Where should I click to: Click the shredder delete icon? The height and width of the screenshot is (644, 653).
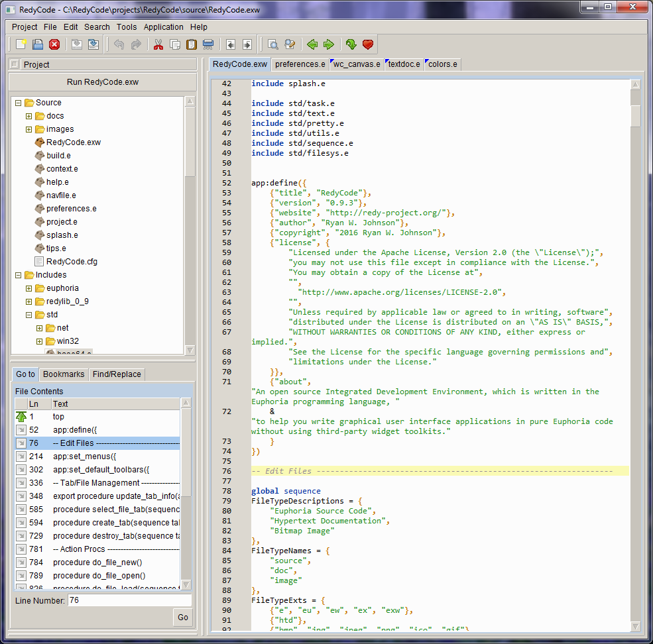coord(208,44)
